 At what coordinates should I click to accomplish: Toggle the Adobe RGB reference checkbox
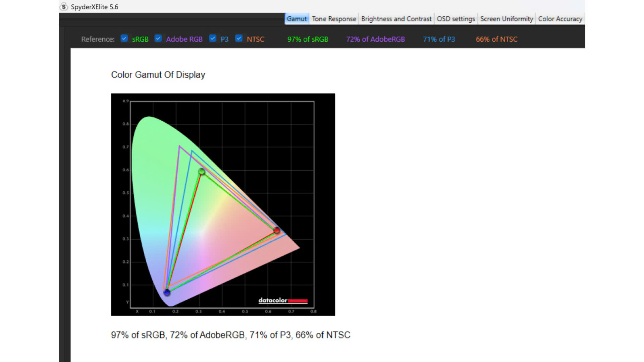pyautogui.click(x=158, y=39)
